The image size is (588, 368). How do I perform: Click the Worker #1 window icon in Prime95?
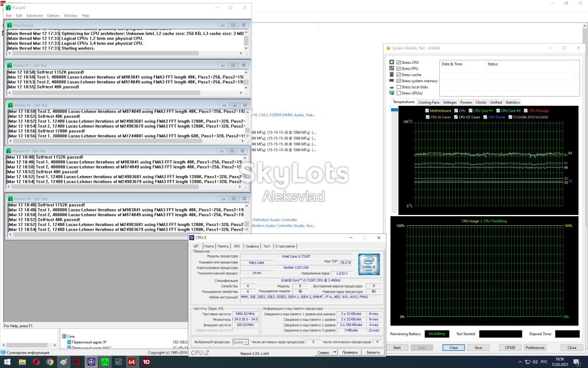point(9,66)
